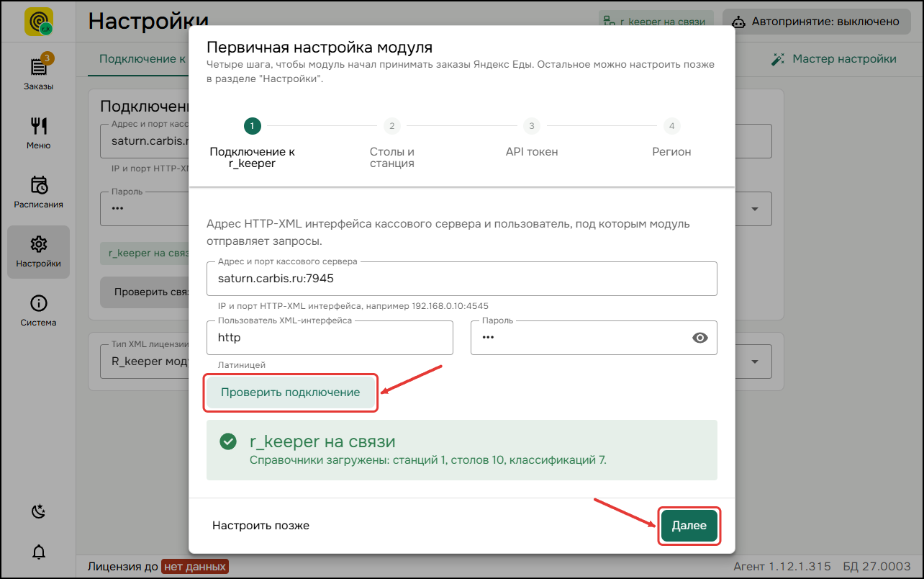Select the Подключение к tab in the background
Image resolution: width=924 pixels, height=579 pixels.
click(x=142, y=59)
